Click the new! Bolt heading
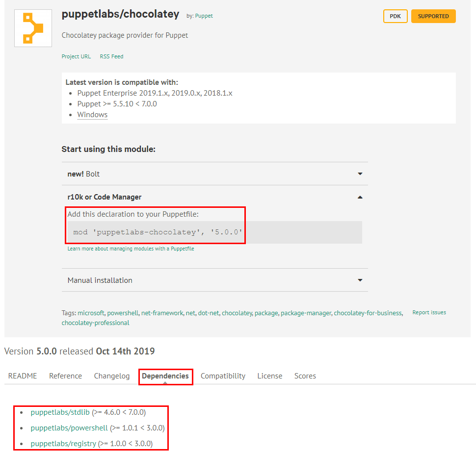Viewport: 476px width, 452px height. (x=83, y=174)
